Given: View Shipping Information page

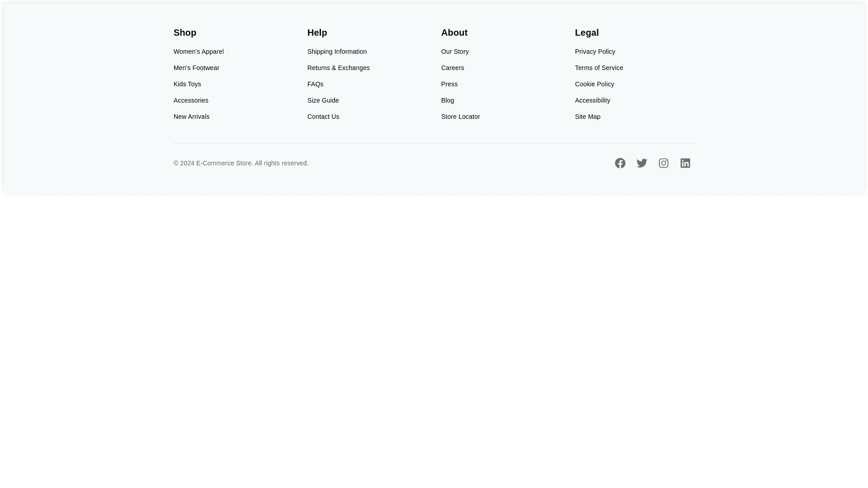Looking at the screenshot, I should pyautogui.click(x=337, y=52).
